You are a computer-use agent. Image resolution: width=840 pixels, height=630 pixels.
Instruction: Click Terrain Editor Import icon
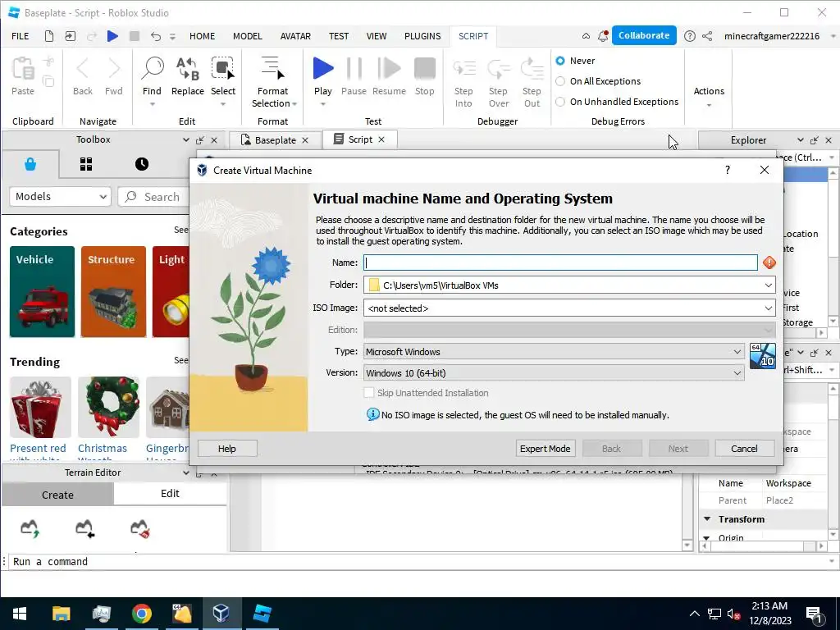[x=84, y=528]
